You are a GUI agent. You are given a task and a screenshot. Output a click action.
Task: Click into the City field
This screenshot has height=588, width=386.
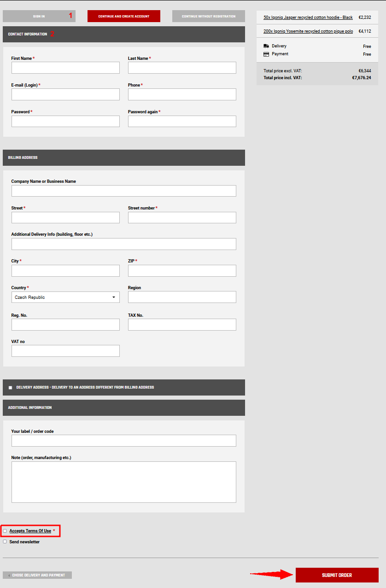click(x=65, y=271)
